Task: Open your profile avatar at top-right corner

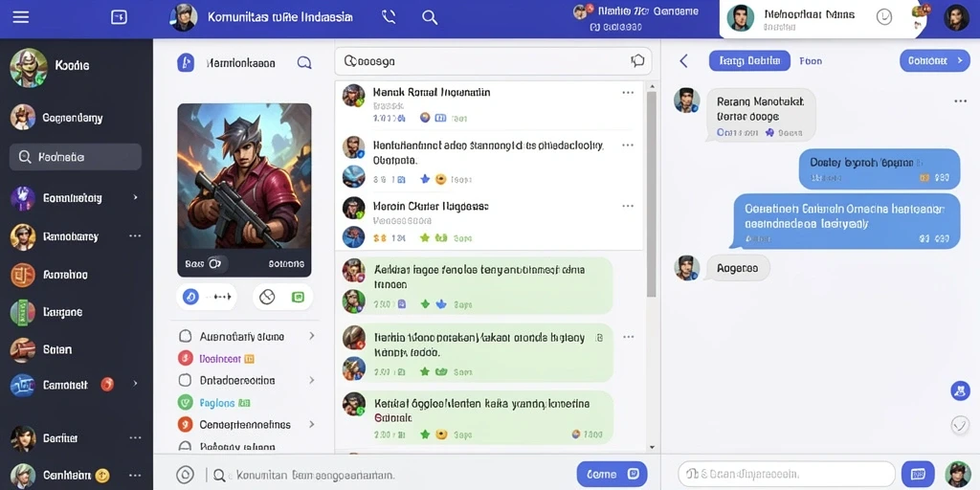Action: (956, 17)
